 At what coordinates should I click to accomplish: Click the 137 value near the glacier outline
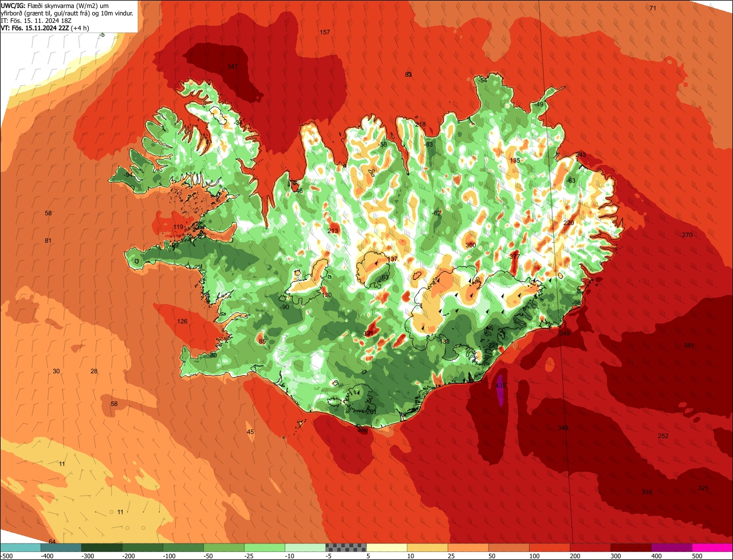pyautogui.click(x=392, y=259)
